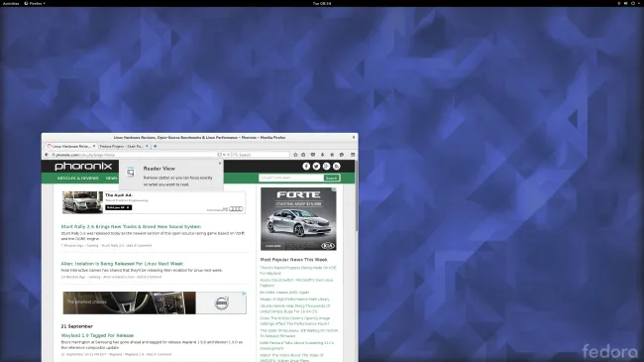This screenshot has height=362, width=644.
Task: Click the Firefox search box
Action: coord(262,155)
